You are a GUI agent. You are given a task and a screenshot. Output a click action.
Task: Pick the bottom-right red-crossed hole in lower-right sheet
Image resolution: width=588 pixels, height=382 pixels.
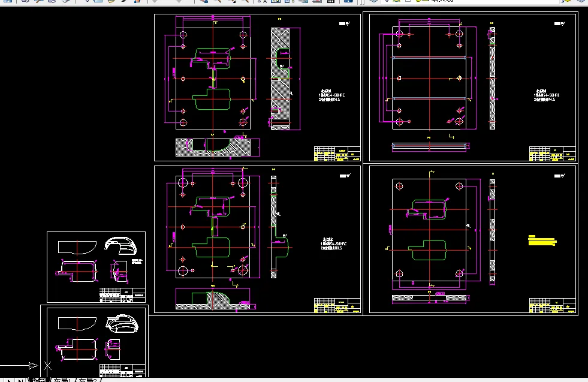[459, 273]
